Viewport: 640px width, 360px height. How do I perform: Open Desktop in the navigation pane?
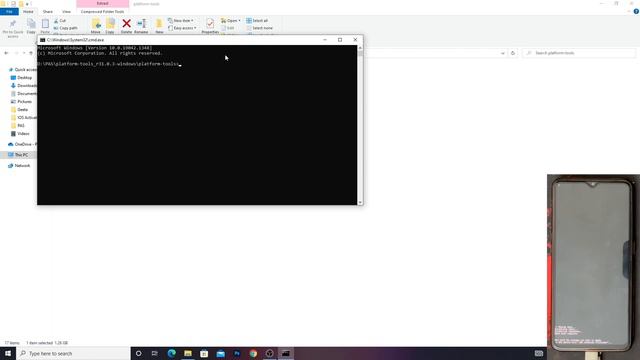point(21,78)
